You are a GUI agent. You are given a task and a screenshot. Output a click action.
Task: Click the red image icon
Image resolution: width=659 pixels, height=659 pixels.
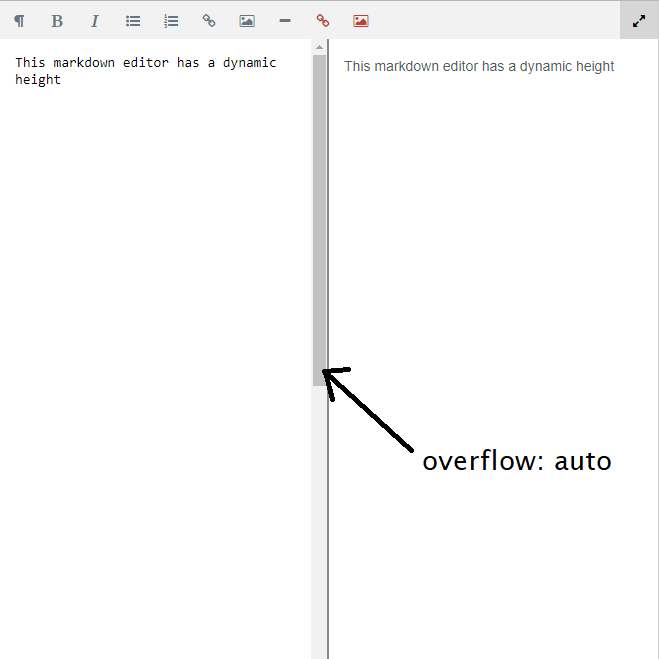[x=361, y=21]
